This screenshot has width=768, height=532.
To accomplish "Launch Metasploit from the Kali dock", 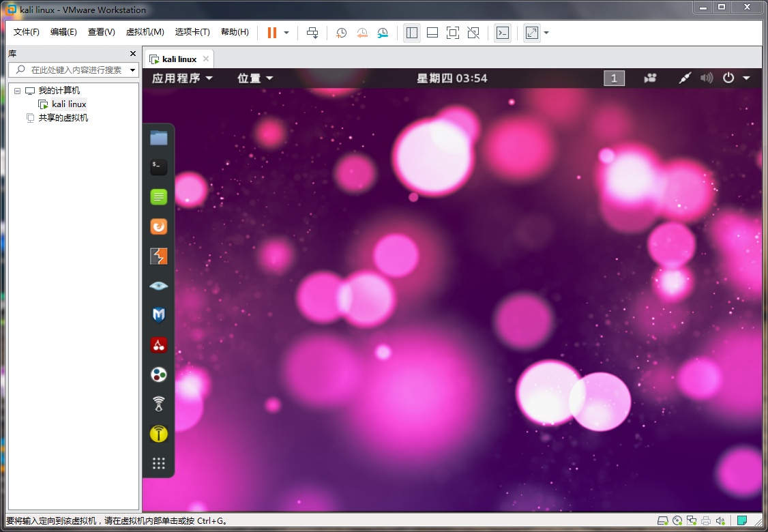I will 158,315.
